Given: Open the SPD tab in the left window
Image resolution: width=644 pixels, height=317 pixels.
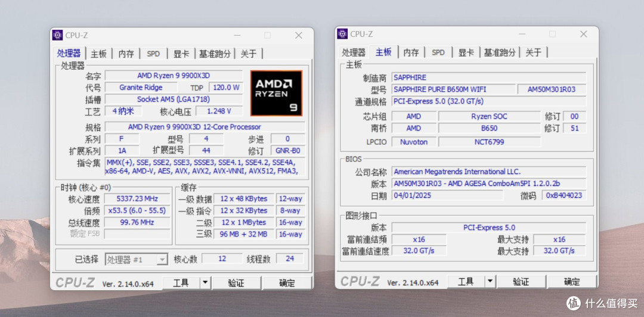Looking at the screenshot, I should pos(153,54).
